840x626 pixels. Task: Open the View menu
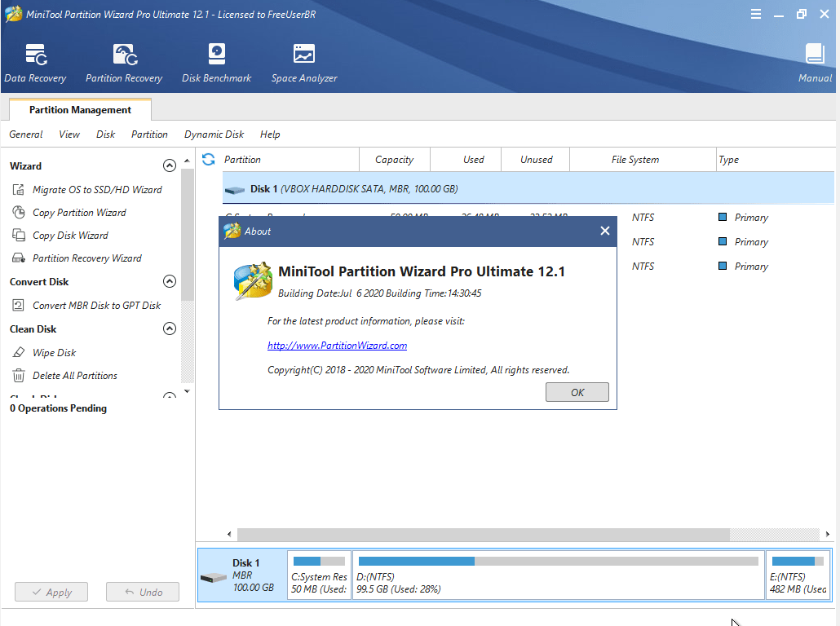(69, 134)
